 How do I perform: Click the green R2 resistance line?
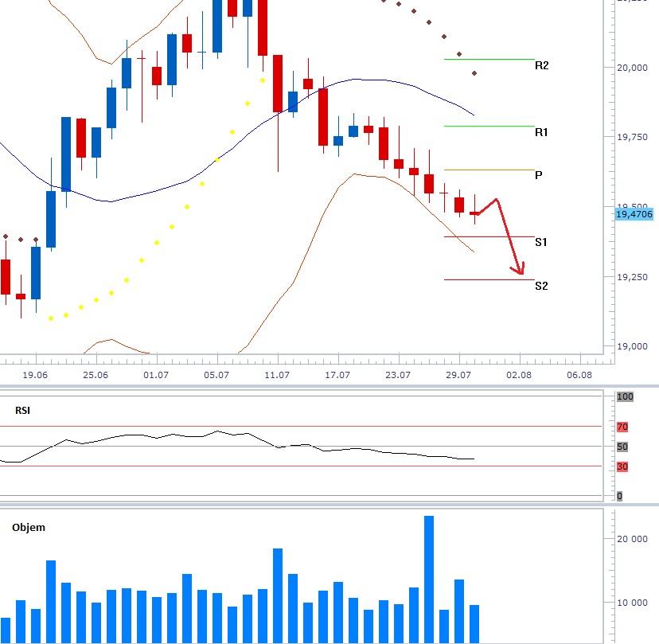489,59
